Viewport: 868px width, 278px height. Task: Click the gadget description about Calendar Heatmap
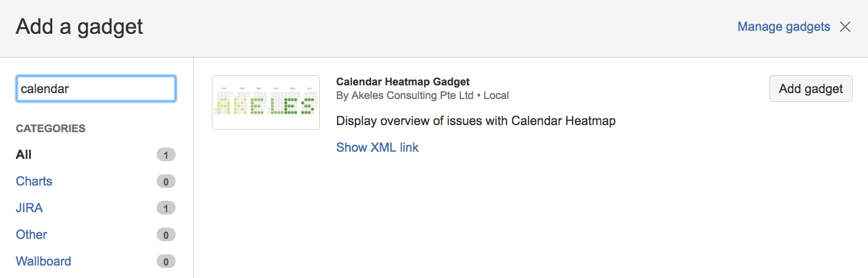tap(475, 122)
